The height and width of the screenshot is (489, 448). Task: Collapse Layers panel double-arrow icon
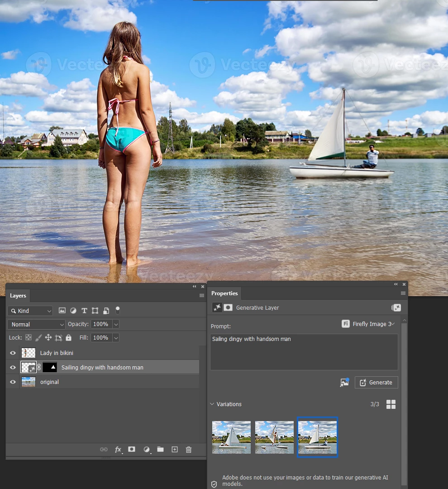(195, 286)
